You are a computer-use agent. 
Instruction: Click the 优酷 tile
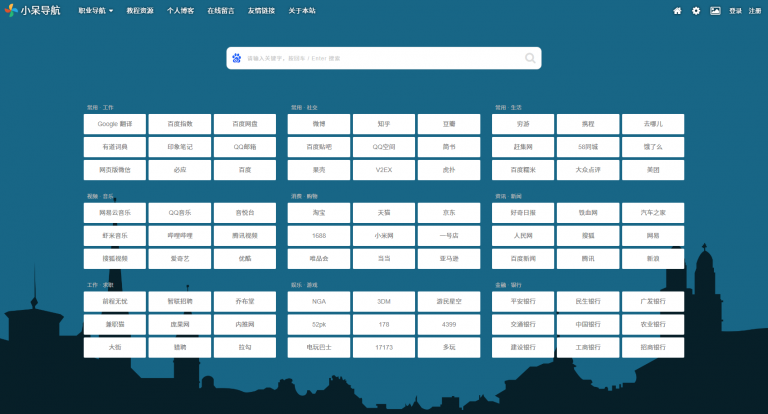tap(245, 259)
